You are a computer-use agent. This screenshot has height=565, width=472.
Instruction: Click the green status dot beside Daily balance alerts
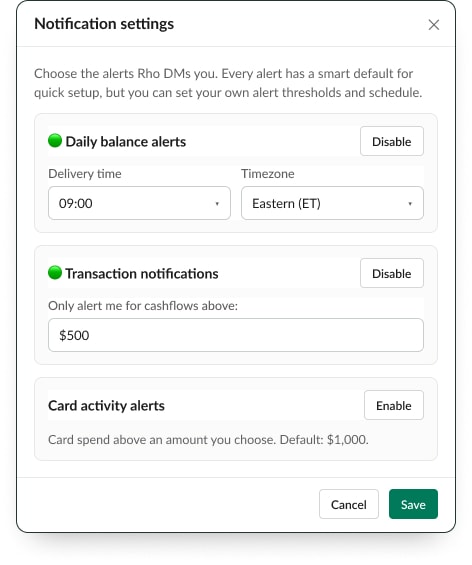pyautogui.click(x=55, y=141)
